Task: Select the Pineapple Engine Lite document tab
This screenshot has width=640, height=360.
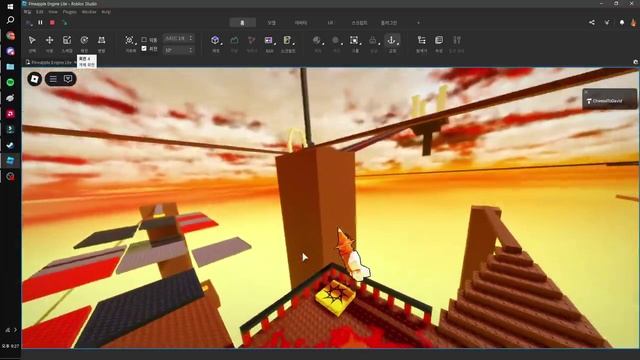Action: click(x=49, y=62)
